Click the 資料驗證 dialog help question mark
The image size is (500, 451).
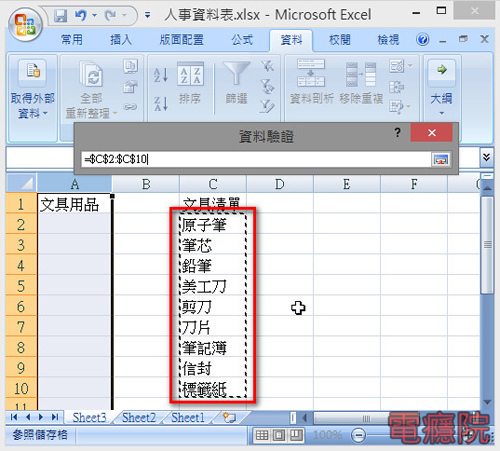click(x=397, y=133)
